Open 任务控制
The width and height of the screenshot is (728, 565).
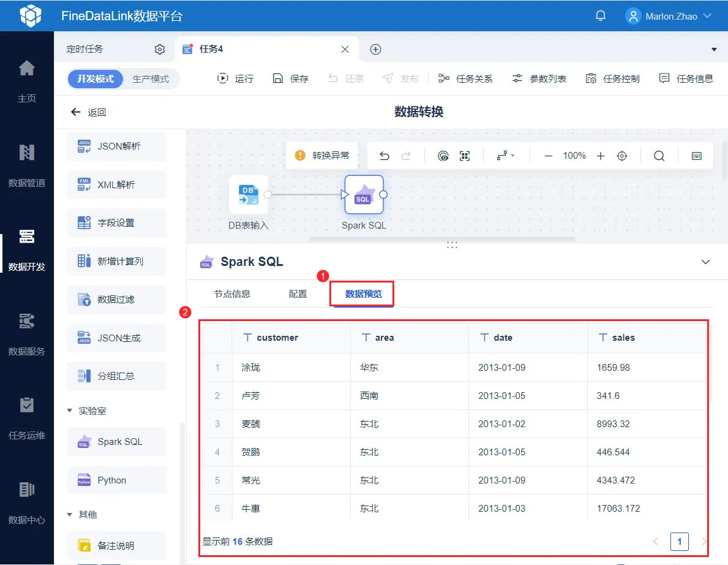click(613, 78)
